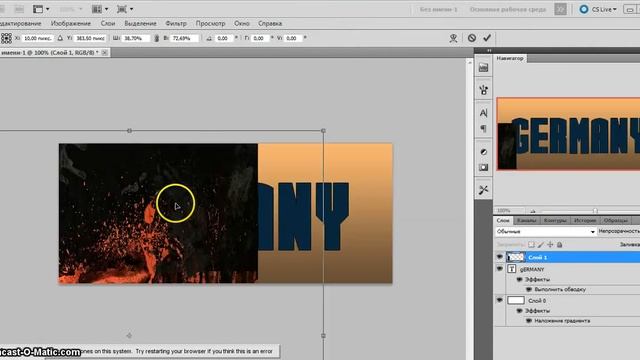Click the rotation angle icon in options bar
The image size is (640, 360).
[x=209, y=38]
